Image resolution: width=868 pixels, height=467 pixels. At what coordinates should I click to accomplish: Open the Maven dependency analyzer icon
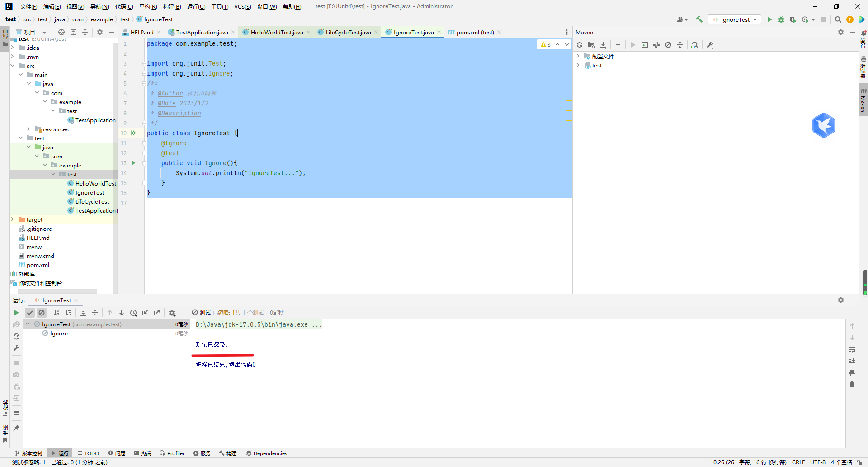point(695,45)
